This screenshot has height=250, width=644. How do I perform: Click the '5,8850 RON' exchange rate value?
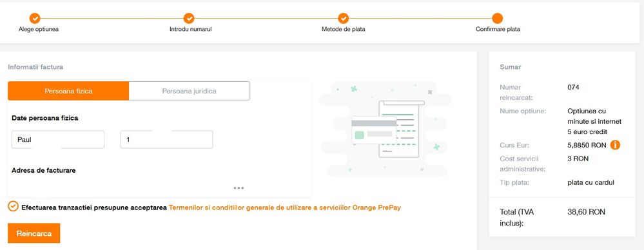pyautogui.click(x=587, y=146)
